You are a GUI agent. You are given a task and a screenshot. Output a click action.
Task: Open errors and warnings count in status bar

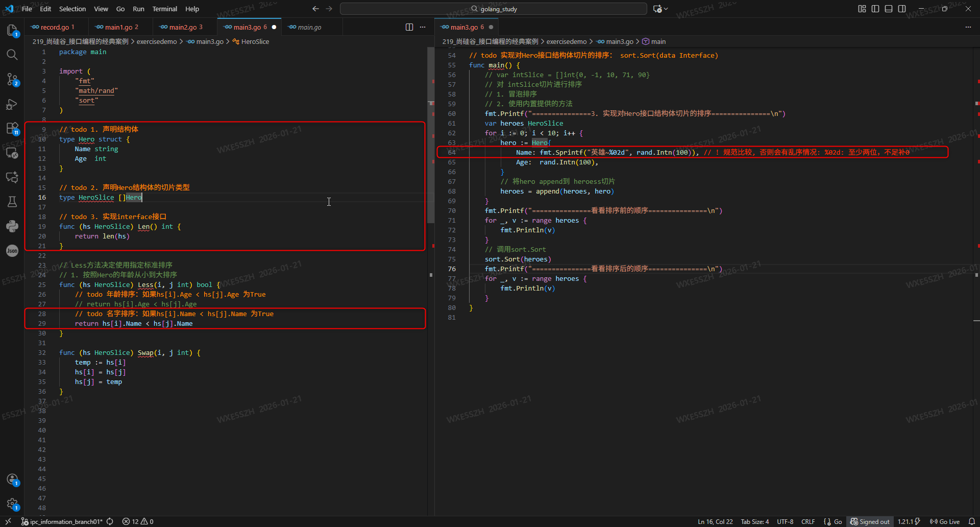138,521
